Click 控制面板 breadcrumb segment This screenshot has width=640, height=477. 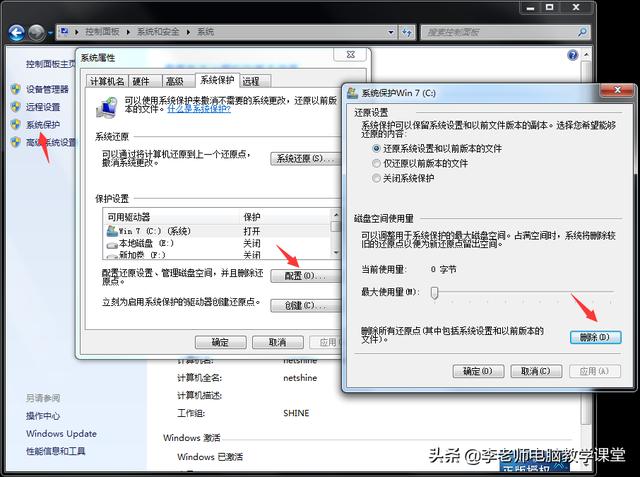[x=102, y=32]
